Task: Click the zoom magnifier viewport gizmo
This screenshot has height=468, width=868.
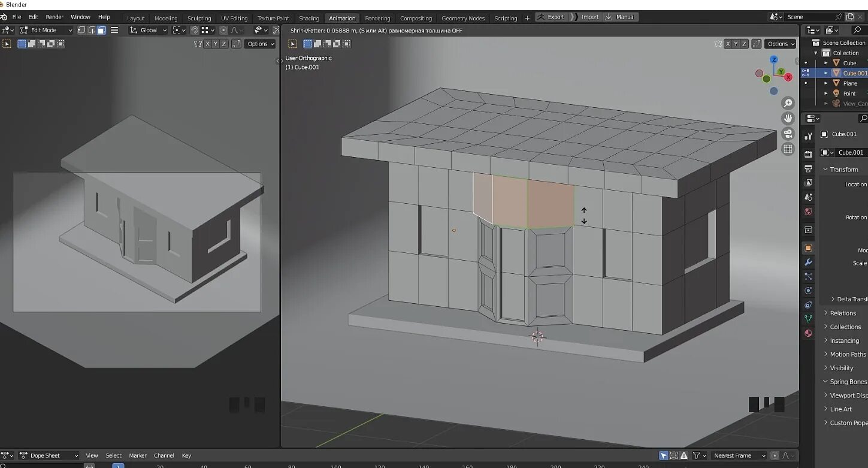Action: (788, 103)
